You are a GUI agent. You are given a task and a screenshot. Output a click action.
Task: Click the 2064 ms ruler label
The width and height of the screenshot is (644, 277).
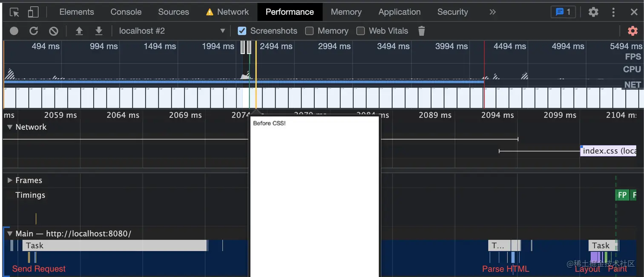123,115
